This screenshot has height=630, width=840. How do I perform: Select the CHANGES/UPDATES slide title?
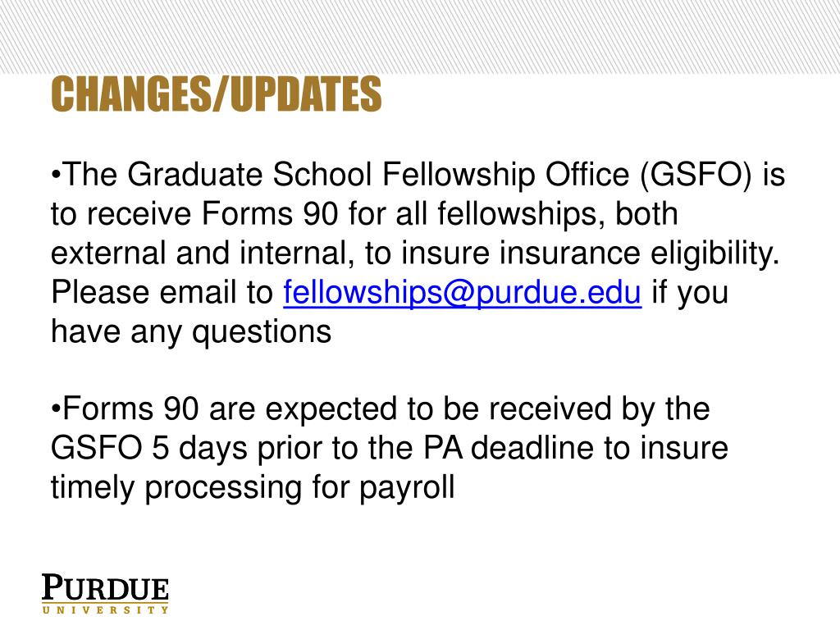216,94
